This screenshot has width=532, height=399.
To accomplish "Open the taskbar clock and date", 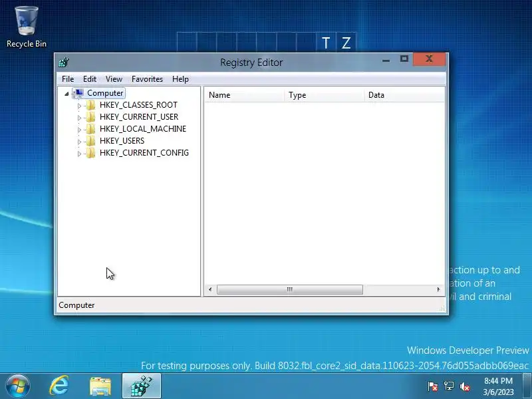I will click(x=498, y=386).
